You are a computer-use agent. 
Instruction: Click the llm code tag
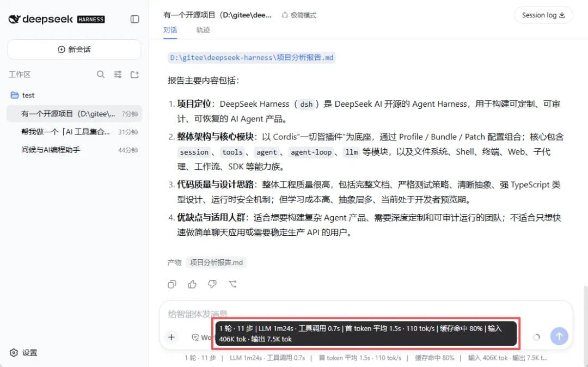click(x=351, y=152)
